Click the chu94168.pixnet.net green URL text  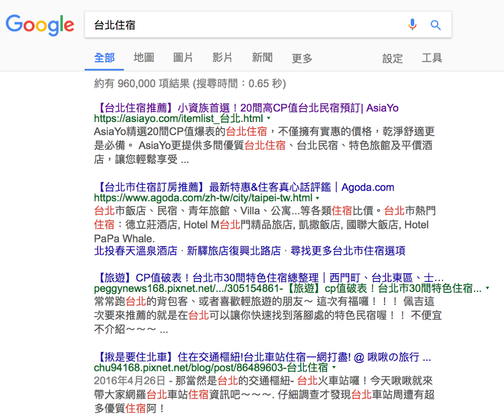point(211,367)
